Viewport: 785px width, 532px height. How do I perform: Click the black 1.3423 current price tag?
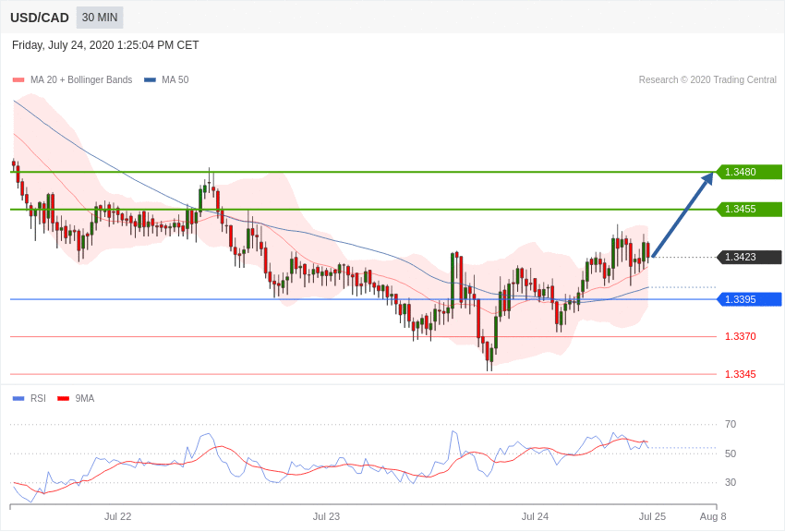(x=749, y=258)
